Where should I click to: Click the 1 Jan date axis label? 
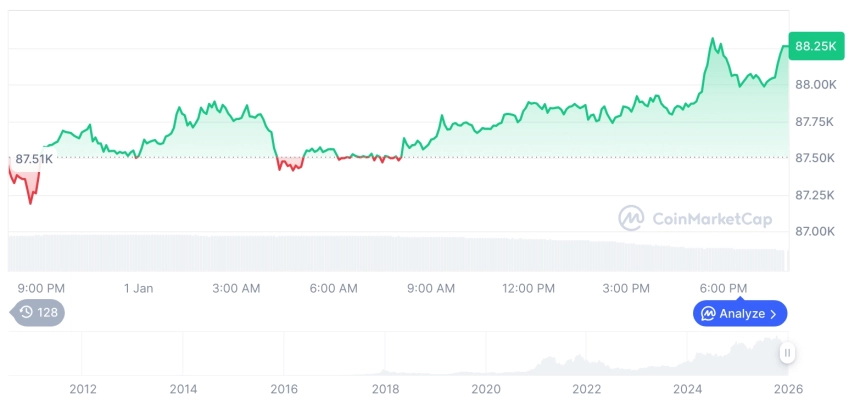[x=138, y=288]
